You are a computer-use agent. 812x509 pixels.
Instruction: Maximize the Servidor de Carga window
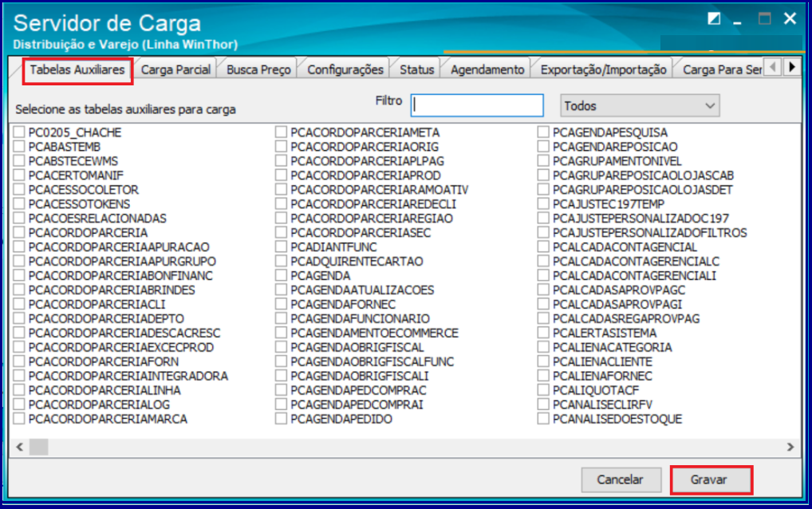(764, 19)
